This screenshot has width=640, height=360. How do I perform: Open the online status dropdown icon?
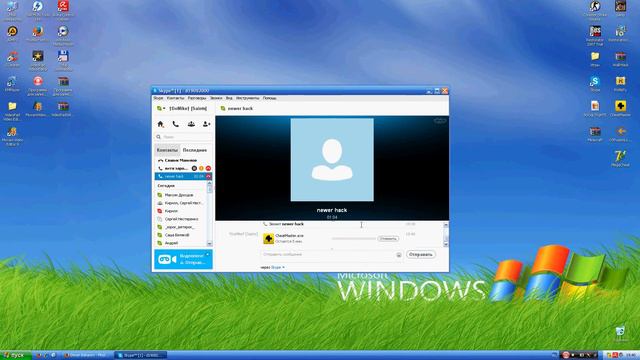(161, 109)
